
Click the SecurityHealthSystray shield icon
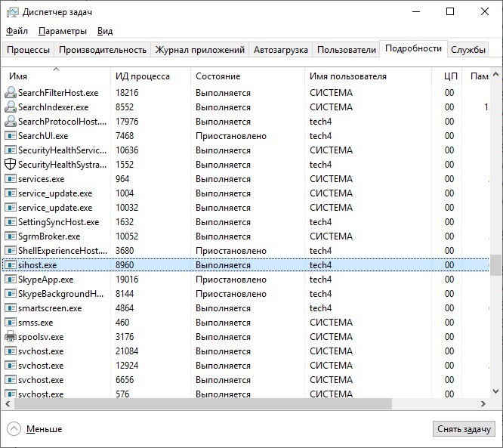[11, 164]
